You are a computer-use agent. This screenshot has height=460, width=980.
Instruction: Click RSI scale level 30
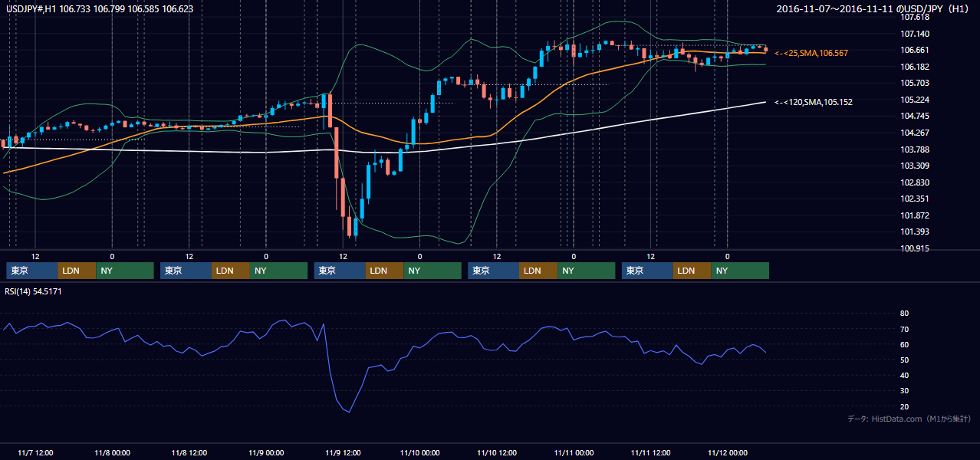click(x=904, y=391)
